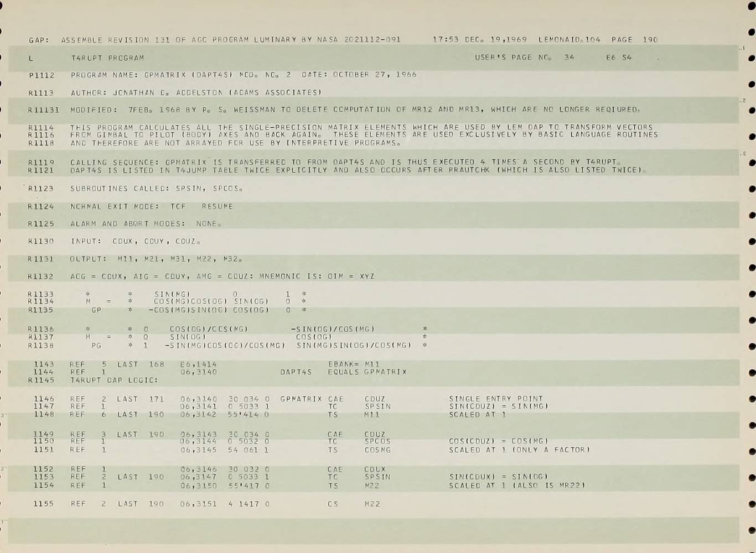Click 'SPCOS' operand on line 1150
Viewport: 756px width, 553px height.
point(378,441)
